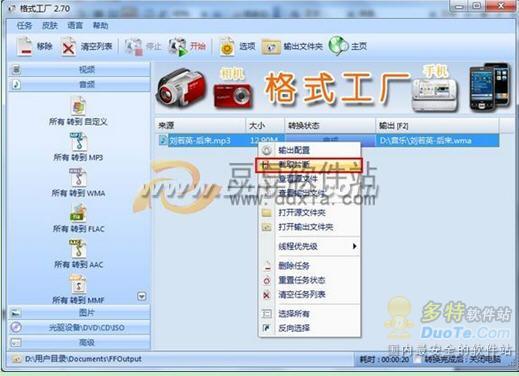
Task: Select 所有 转到 WMA conversion icon
Action: (79, 177)
